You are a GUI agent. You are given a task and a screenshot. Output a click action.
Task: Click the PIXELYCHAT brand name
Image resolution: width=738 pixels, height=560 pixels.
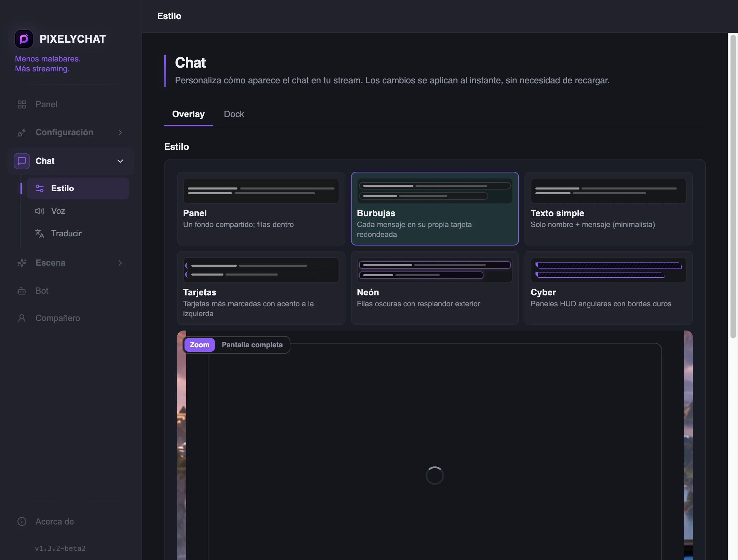pyautogui.click(x=73, y=39)
